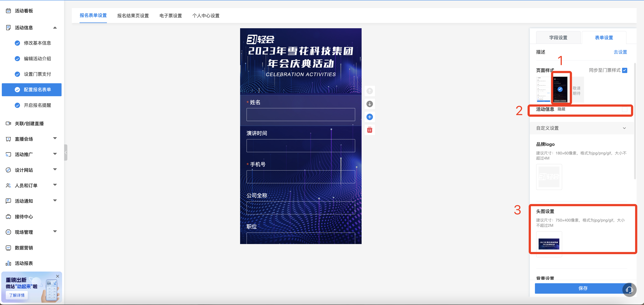This screenshot has width=644, height=305.
Task: Collapse the 活动信息 menu section
Action: pyautogui.click(x=55, y=28)
